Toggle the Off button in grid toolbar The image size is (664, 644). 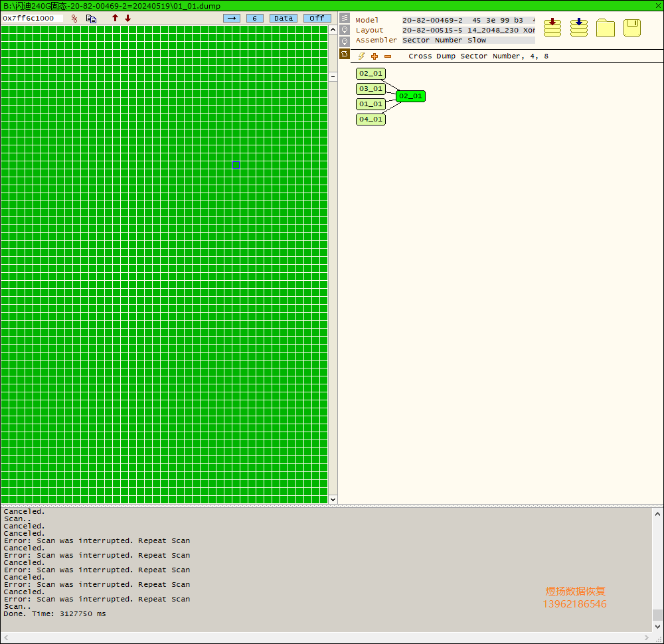317,18
